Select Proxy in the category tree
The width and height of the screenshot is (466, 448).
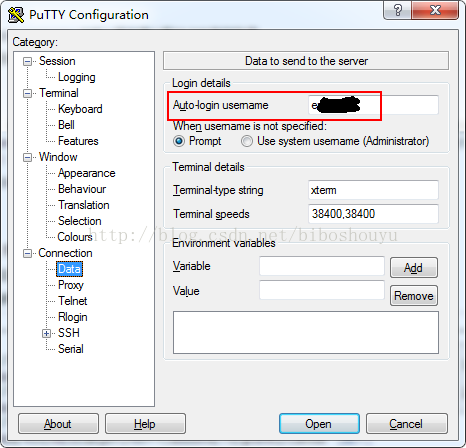(71, 285)
